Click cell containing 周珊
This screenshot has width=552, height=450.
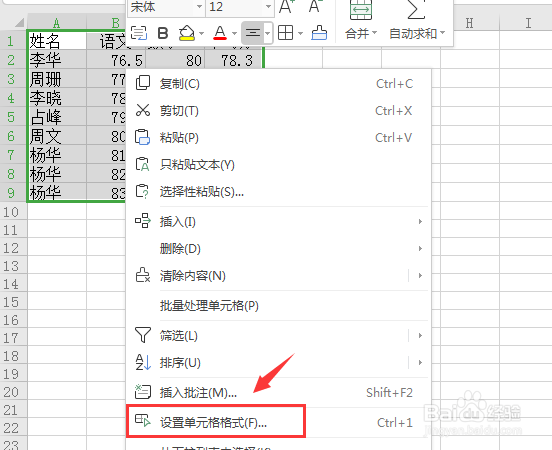click(57, 79)
